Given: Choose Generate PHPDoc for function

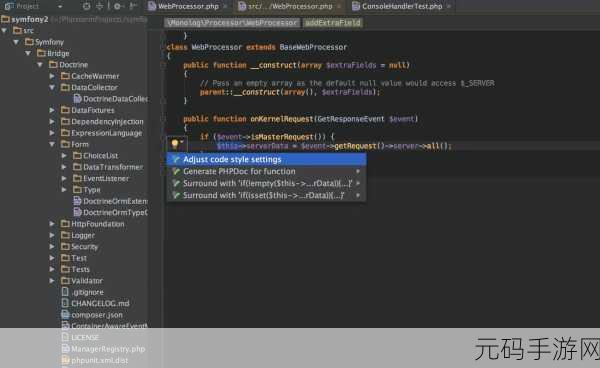Looking at the screenshot, I should 266,172.
